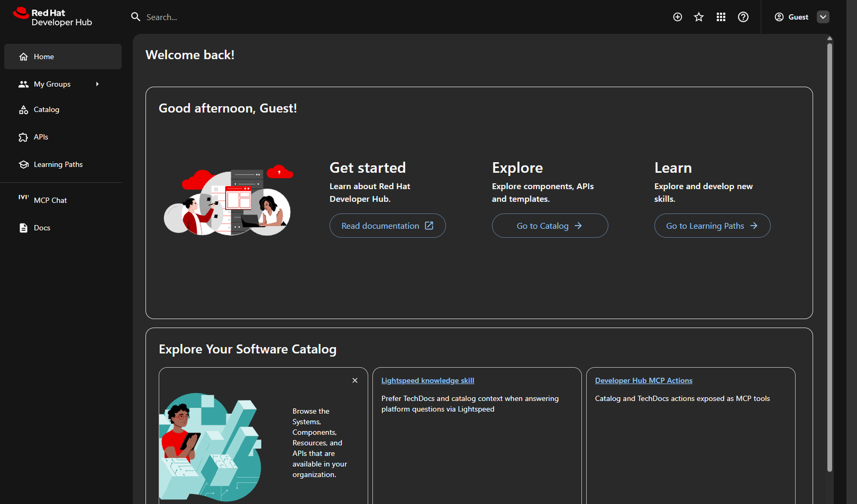Click the 'Learn about Red Hat Developer Hub' text
This screenshot has height=504, width=857.
click(x=370, y=193)
